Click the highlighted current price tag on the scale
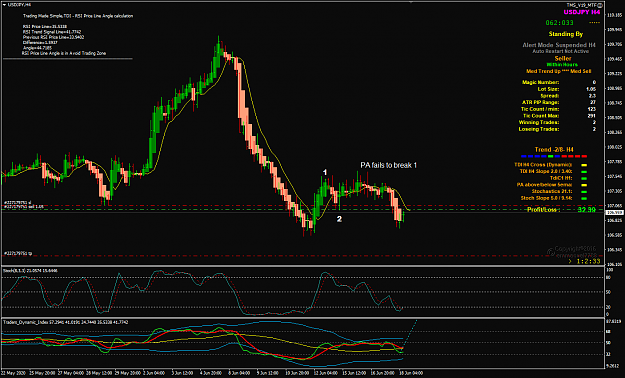Viewport: 625px width, 378px height. tap(614, 213)
